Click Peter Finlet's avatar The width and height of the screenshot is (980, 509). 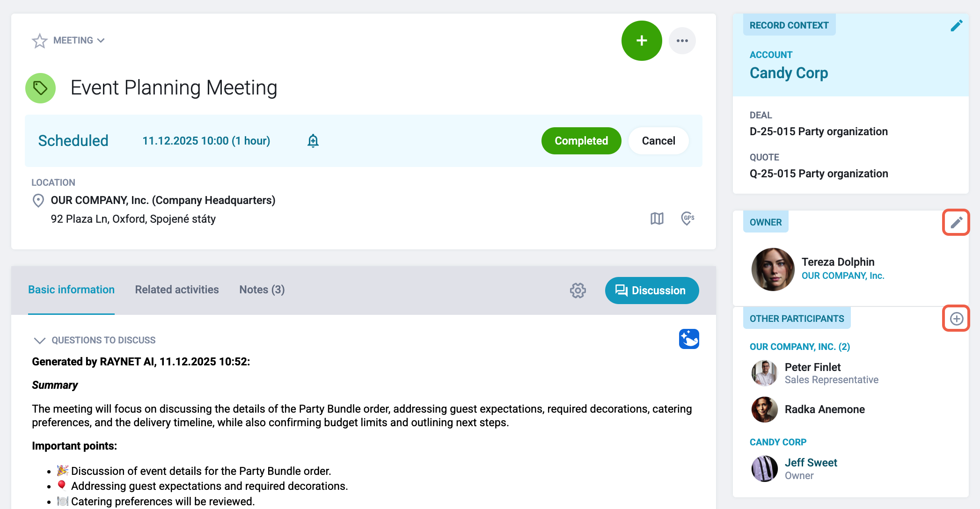point(764,373)
